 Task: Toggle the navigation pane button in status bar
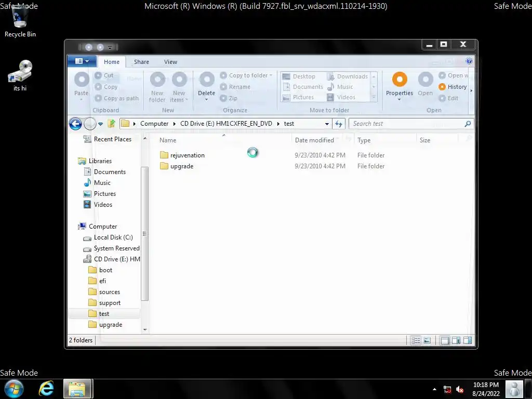[x=445, y=340]
